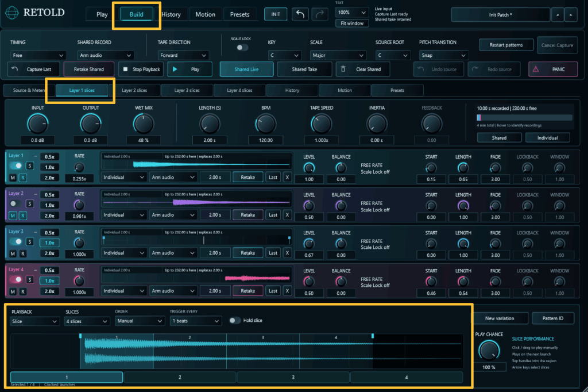Expand the Slices dropdown showing 4 slices
This screenshot has width=588, height=392.
[87, 321]
